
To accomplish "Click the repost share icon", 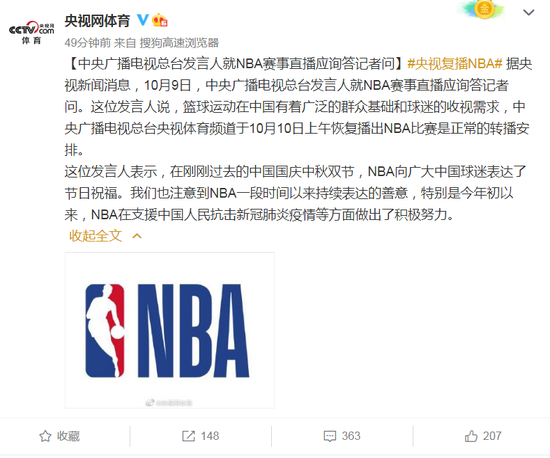I will tap(188, 436).
